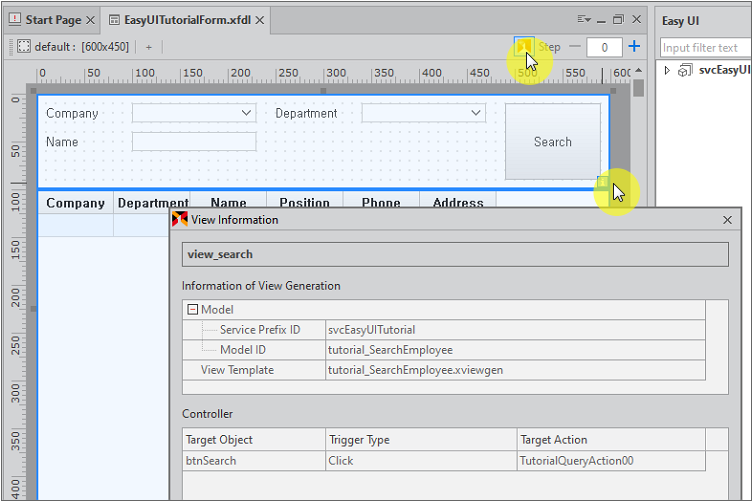The height and width of the screenshot is (501, 752).
Task: Click the view info icon at the form corner
Action: pyautogui.click(x=603, y=182)
